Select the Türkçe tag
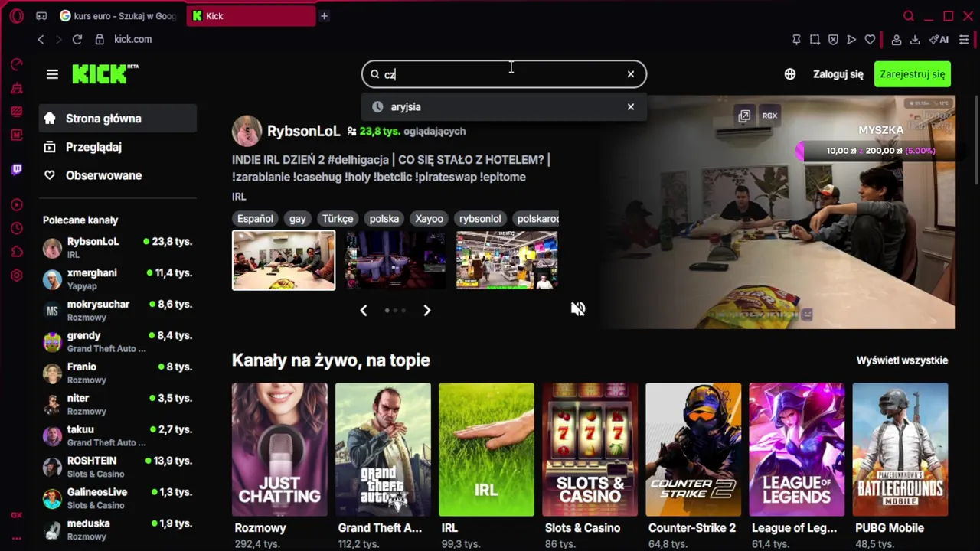Viewport: 980px width, 551px height. tap(338, 219)
